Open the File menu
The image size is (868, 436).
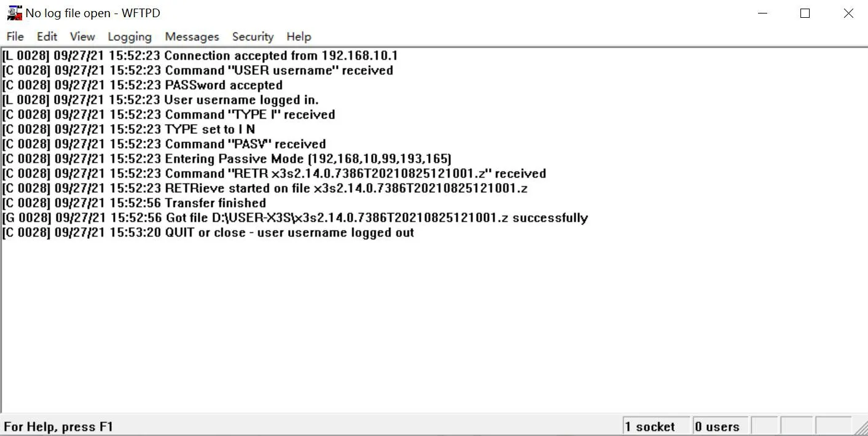pos(14,37)
